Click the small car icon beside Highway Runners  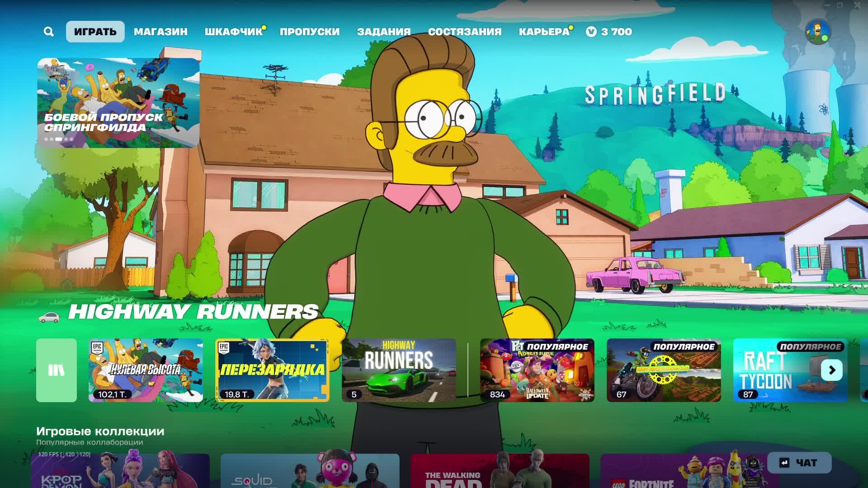(x=49, y=317)
